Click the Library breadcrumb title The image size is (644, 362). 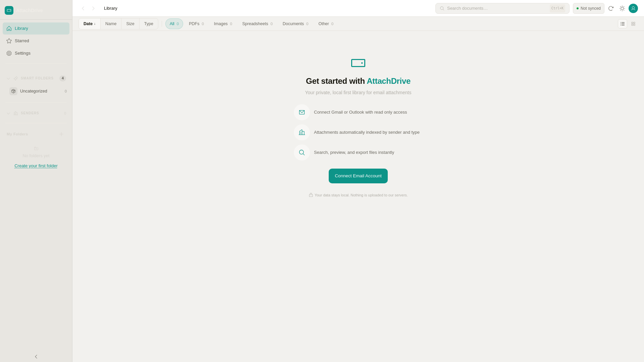click(x=111, y=8)
